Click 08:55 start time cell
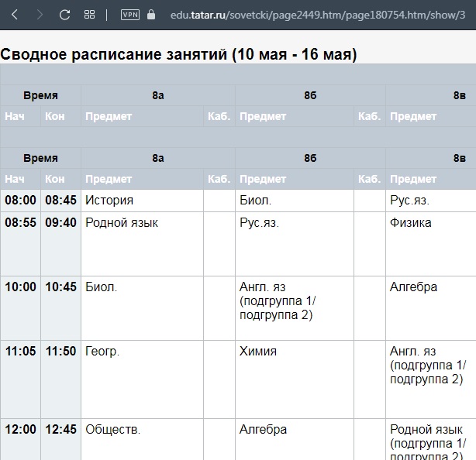This screenshot has width=476, height=460. coord(20,244)
